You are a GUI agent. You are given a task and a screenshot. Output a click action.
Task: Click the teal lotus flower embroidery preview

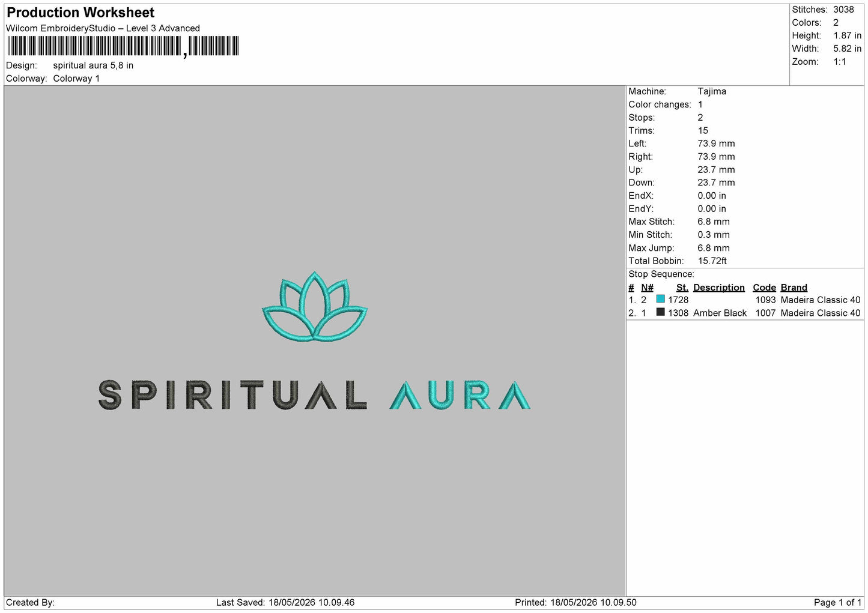[x=315, y=307]
